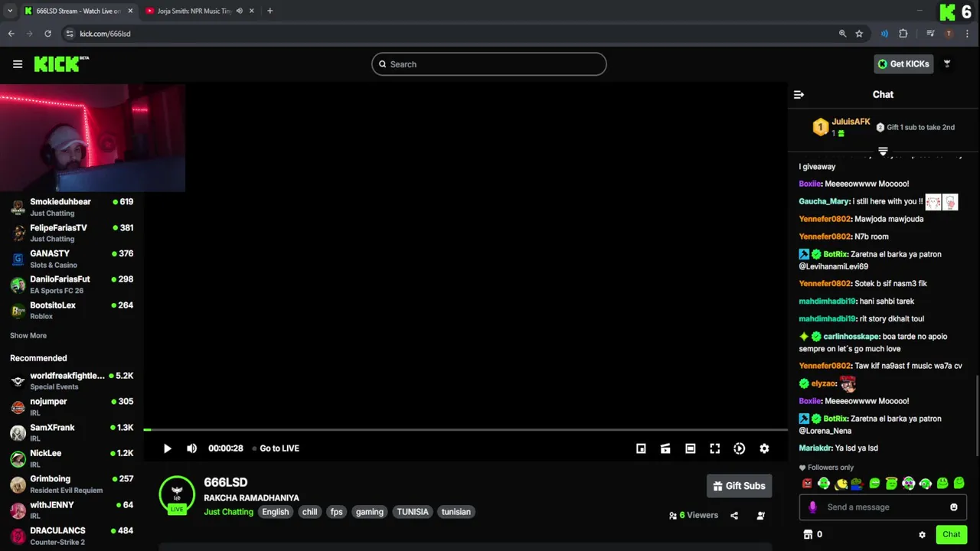Image resolution: width=980 pixels, height=551 pixels.
Task: Click the Get KICKs button
Action: [903, 64]
